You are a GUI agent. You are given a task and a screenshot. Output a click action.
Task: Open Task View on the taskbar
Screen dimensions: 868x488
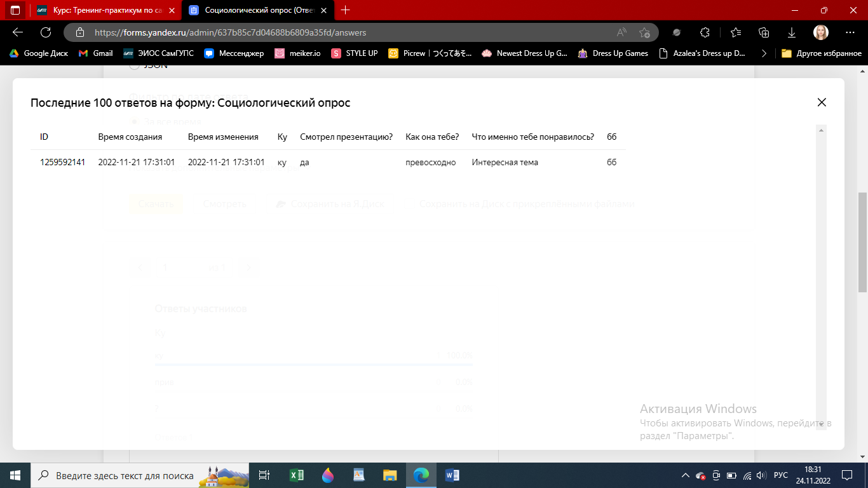tap(265, 475)
